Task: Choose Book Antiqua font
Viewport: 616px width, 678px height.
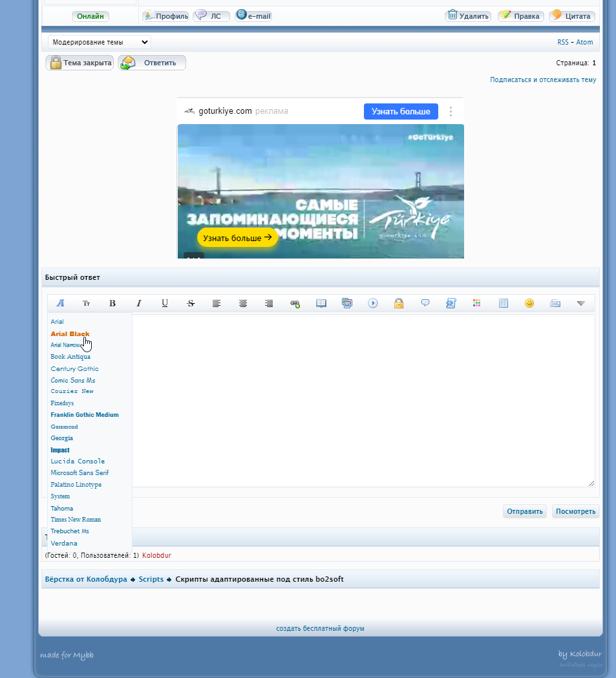Action: coord(70,357)
